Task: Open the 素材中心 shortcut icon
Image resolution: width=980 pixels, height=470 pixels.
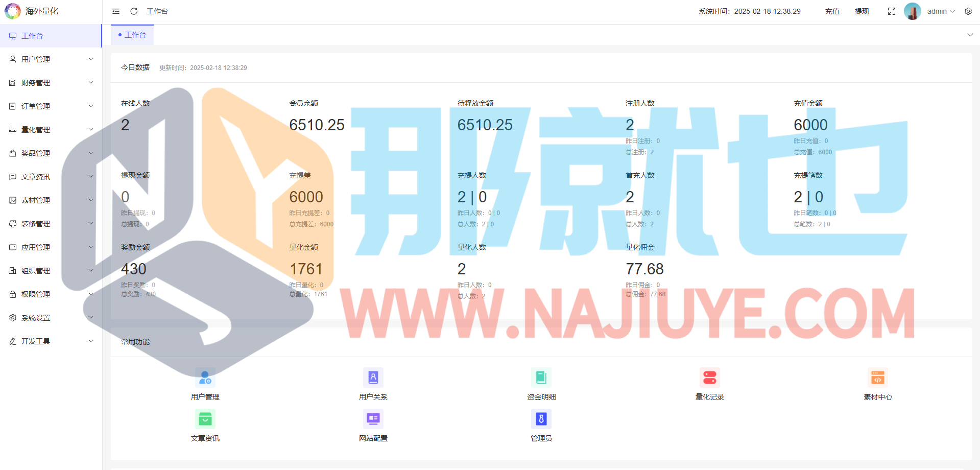Action: 877,378
